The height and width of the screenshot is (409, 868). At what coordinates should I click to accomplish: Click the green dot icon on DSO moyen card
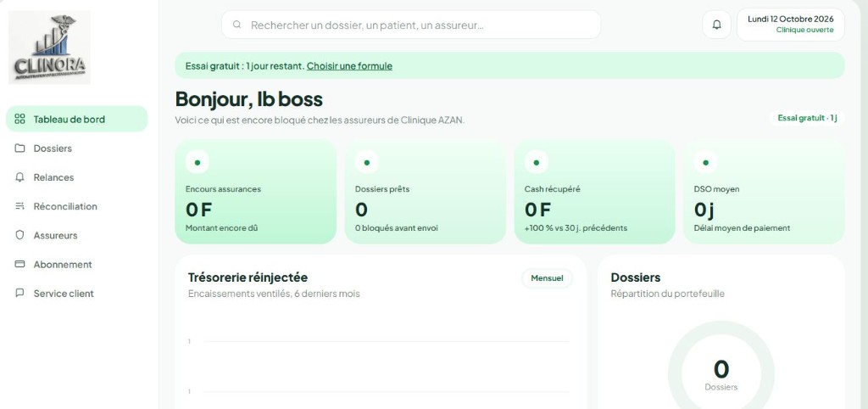point(705,162)
